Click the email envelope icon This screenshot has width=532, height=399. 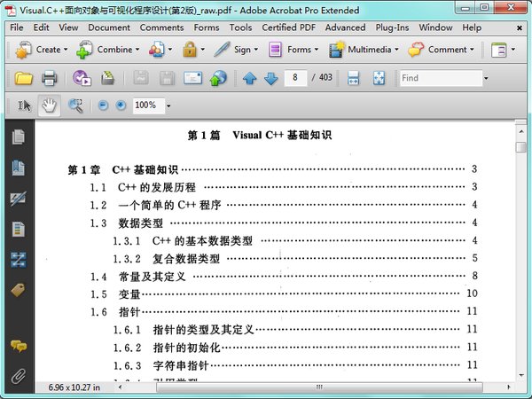point(192,78)
